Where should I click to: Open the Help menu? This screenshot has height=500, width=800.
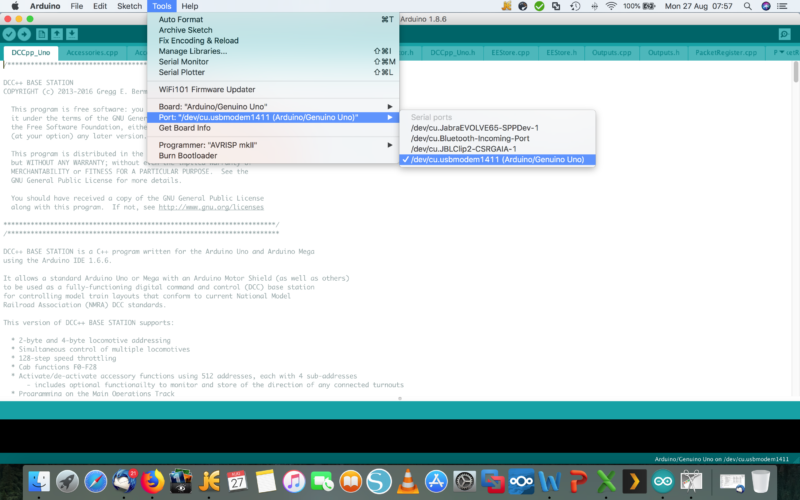[189, 6]
